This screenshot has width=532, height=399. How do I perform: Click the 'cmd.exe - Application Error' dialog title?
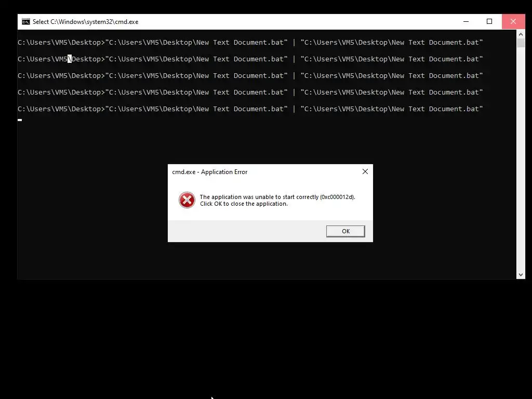[210, 172]
